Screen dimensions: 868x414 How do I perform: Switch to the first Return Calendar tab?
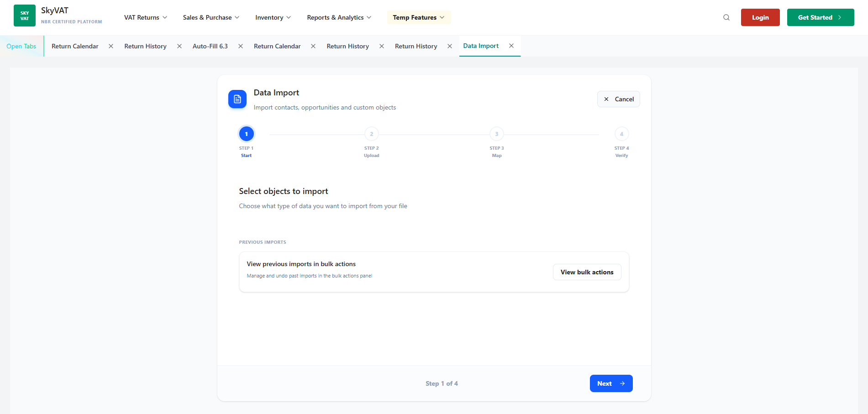click(x=75, y=46)
